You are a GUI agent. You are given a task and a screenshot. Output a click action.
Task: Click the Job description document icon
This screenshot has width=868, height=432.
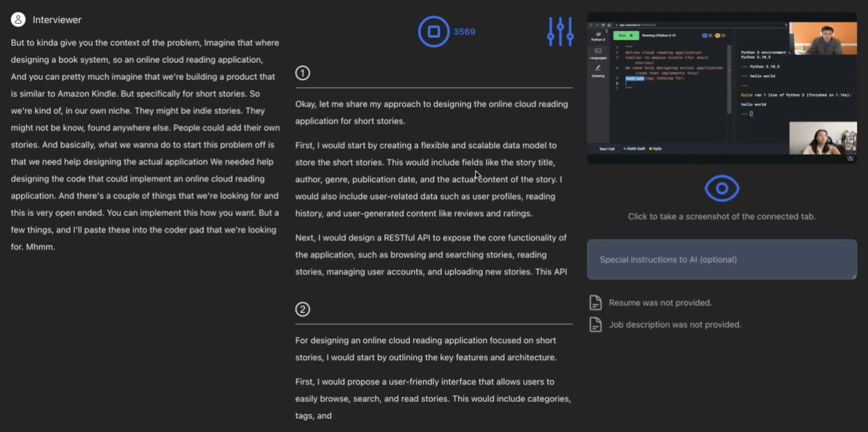pyautogui.click(x=595, y=324)
